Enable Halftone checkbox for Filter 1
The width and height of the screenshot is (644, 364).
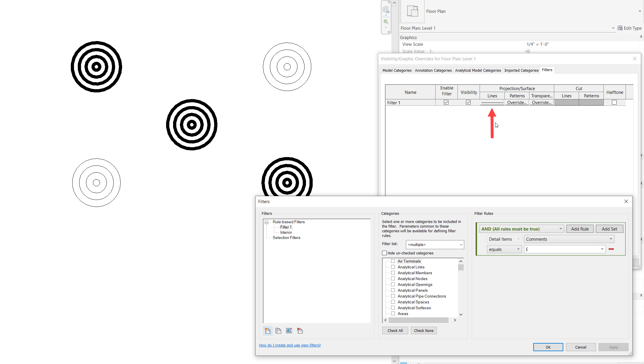(x=614, y=102)
